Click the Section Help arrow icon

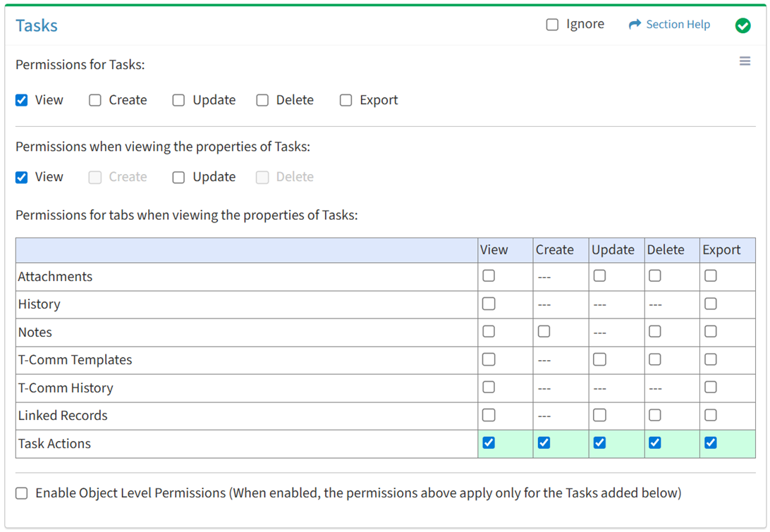pyautogui.click(x=635, y=25)
